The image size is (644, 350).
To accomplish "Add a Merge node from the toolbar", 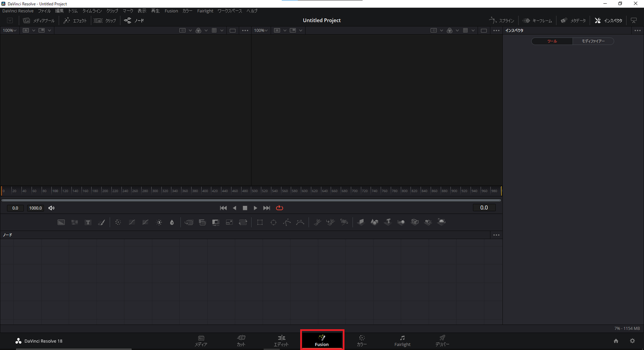I will (189, 222).
